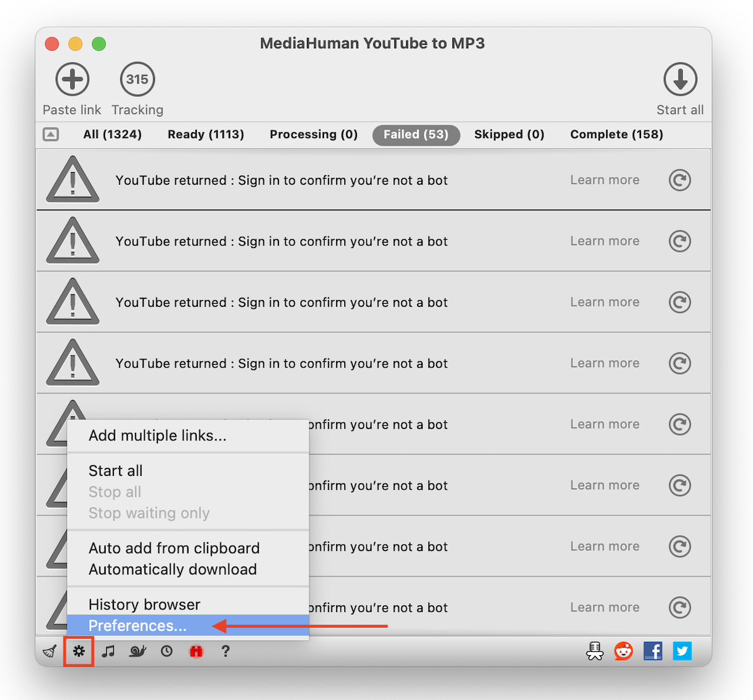The image size is (753, 700).
Task: Click the broom clear-list icon
Action: pos(50,651)
